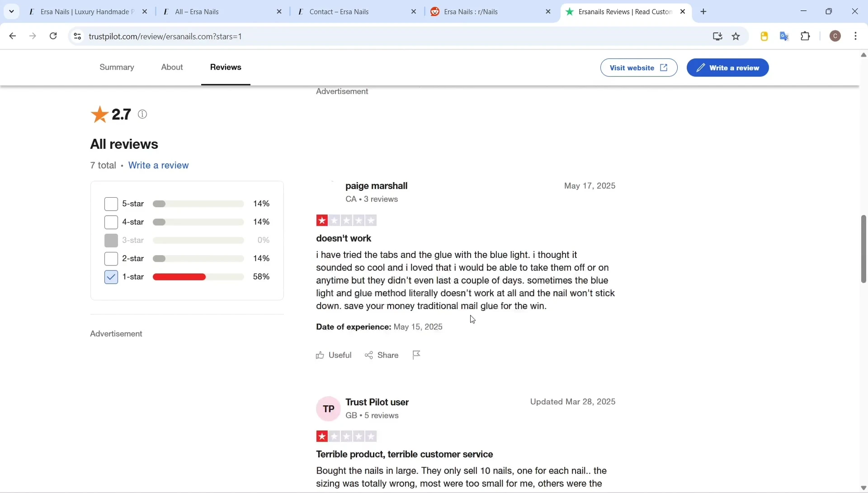Open the Google Translate extension

pos(785,36)
